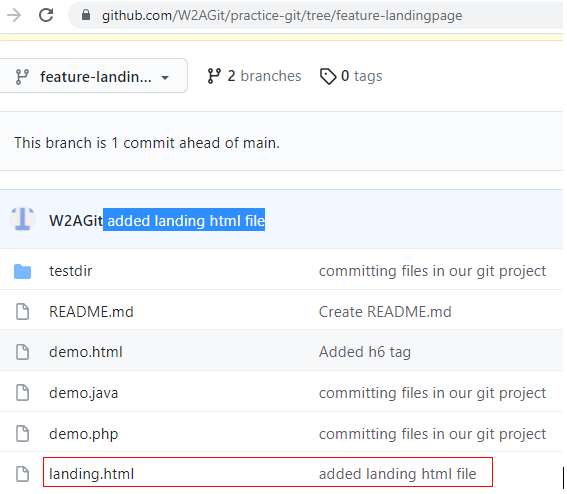Open the highlighted commit message link
The width and height of the screenshot is (567, 494).
point(184,220)
